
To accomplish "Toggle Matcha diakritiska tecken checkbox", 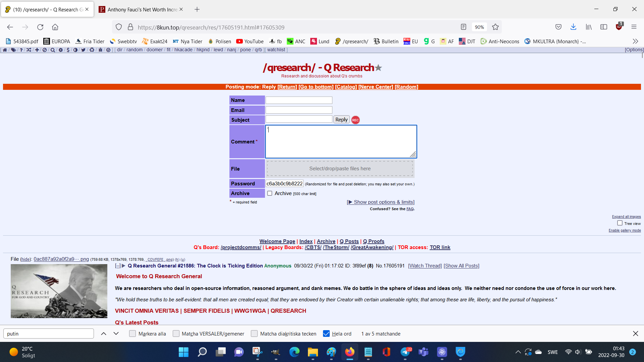I will click(x=254, y=334).
